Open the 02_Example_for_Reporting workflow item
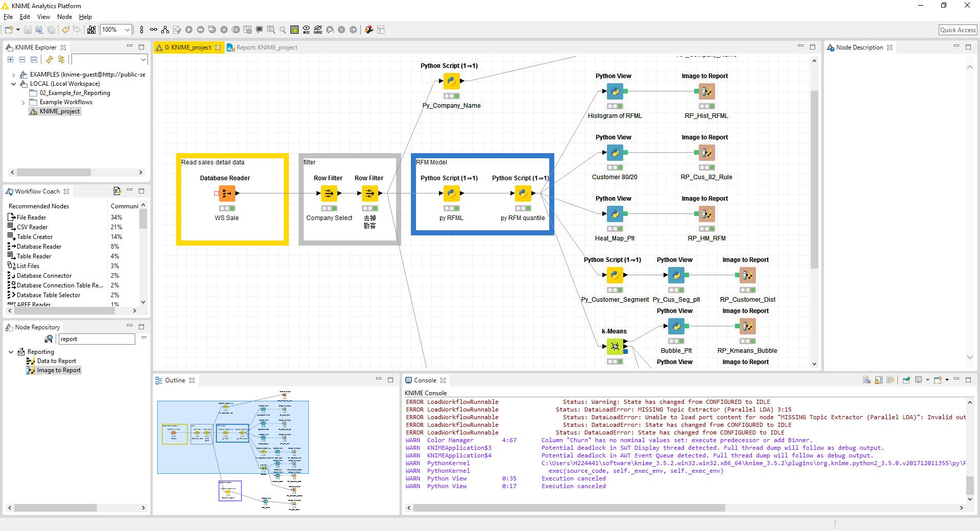 [75, 93]
